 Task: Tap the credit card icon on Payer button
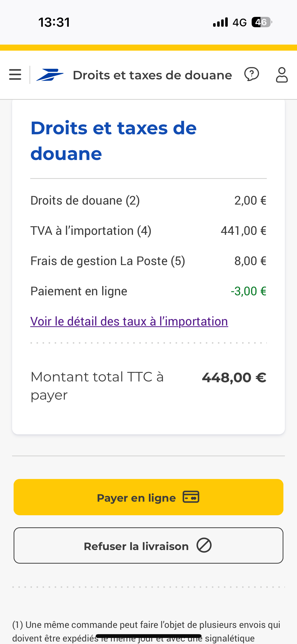tap(191, 497)
